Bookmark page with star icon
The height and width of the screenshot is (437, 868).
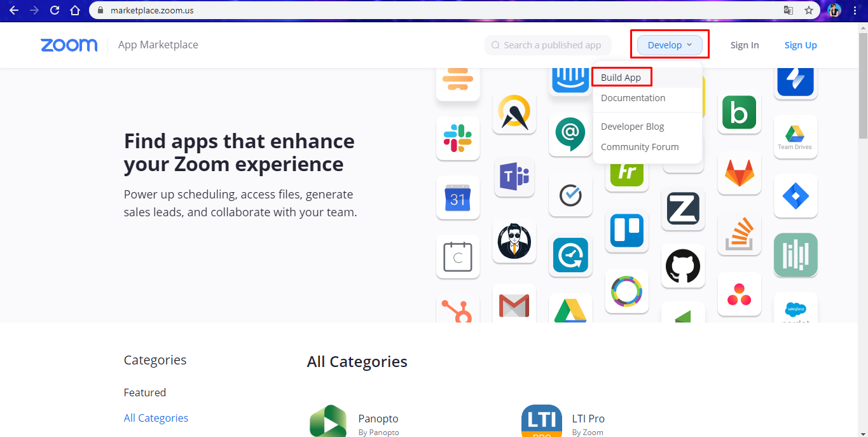(808, 10)
